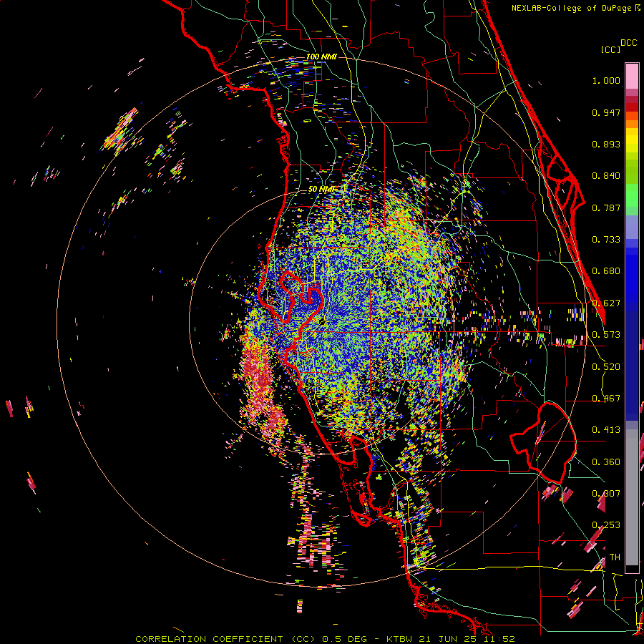
Task: Click the 0.840 color scale value
Action: [606, 176]
